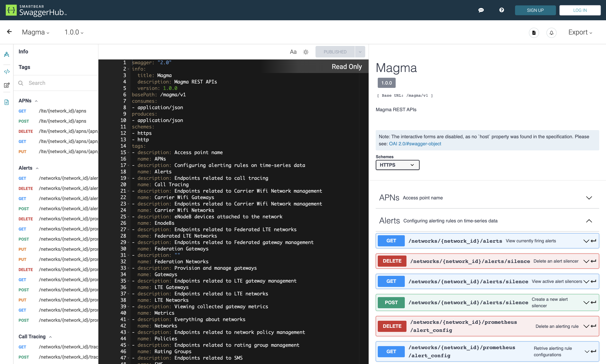Viewport: 606px width, 364px height.
Task: Switch to the Tags section in the sidebar
Action: (x=24, y=67)
